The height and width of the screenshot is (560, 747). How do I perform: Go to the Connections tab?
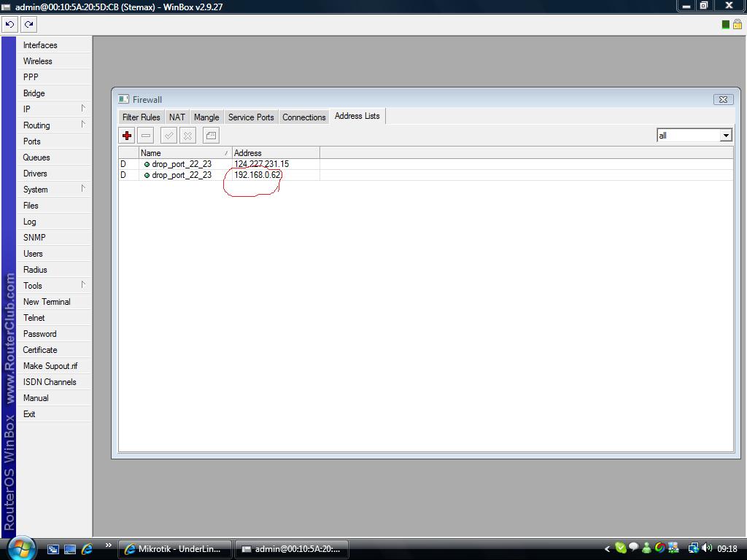[x=304, y=117]
